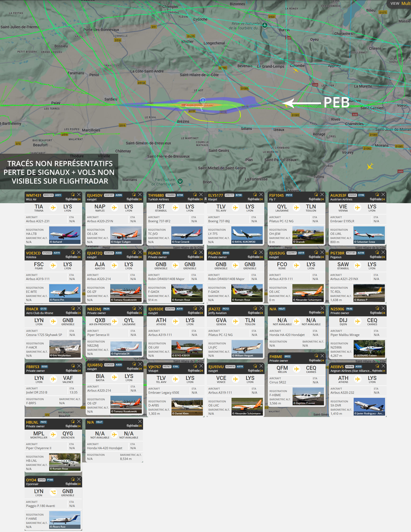Select the yellow aircraft icon near Tullins
The height and width of the screenshot is (532, 411).
pyautogui.click(x=370, y=166)
